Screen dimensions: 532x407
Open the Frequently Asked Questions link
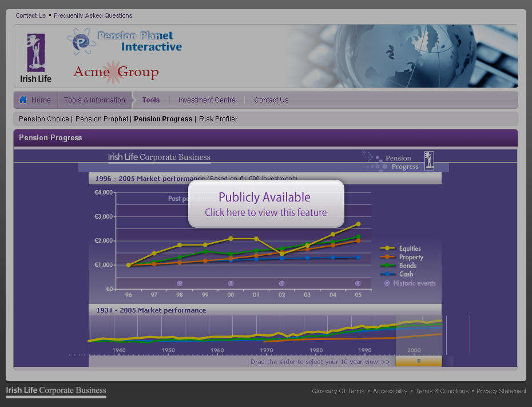[93, 15]
